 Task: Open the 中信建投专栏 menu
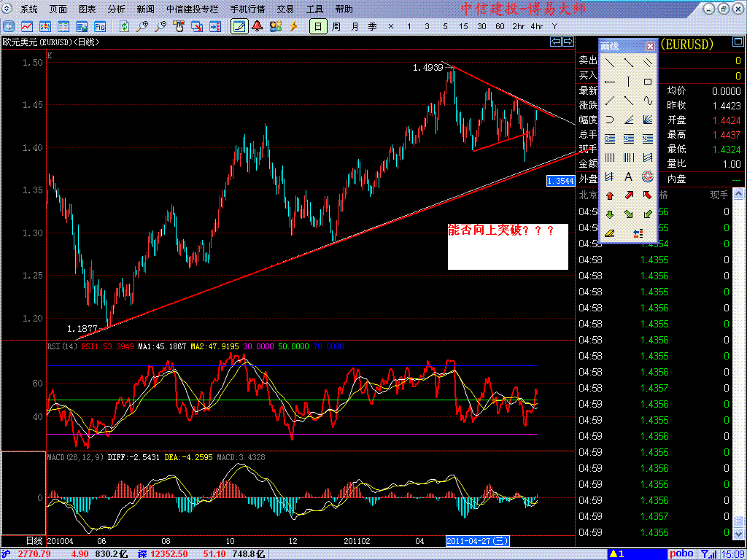click(x=193, y=9)
